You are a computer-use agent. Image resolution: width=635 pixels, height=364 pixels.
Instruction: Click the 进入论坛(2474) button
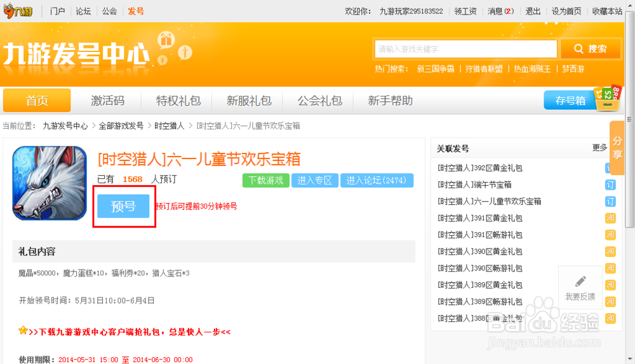[377, 180]
